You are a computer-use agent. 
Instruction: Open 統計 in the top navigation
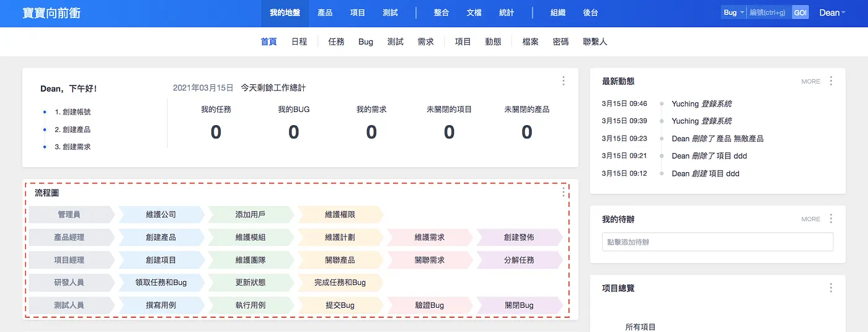507,13
